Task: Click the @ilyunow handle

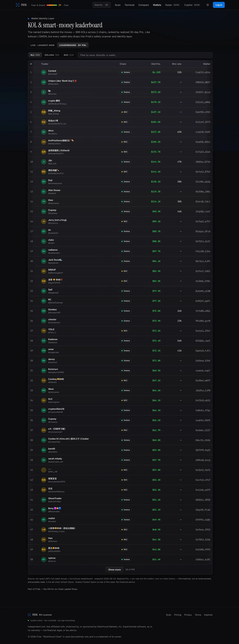Action: tap(52, 94)
